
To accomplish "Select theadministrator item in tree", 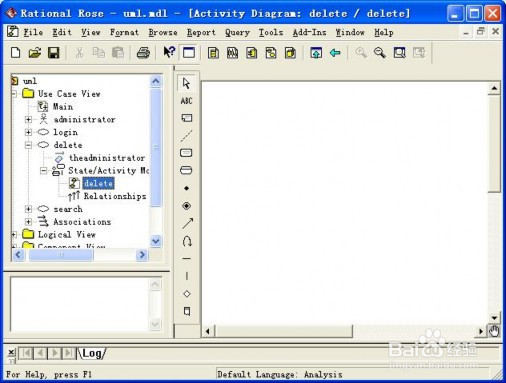I will pos(107,158).
